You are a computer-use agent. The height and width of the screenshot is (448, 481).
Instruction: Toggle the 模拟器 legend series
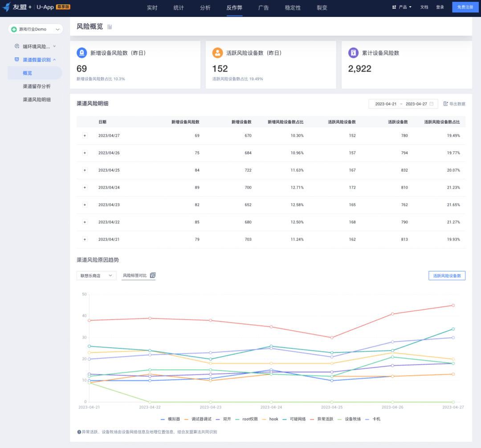click(x=170, y=419)
